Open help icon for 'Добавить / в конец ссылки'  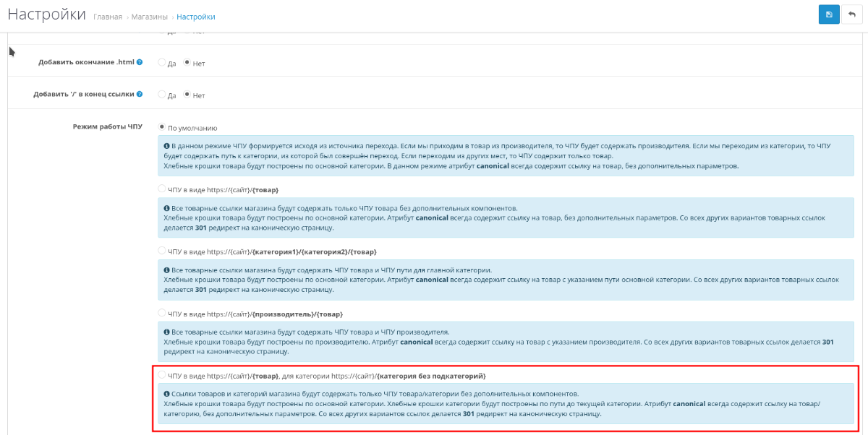[x=140, y=95]
